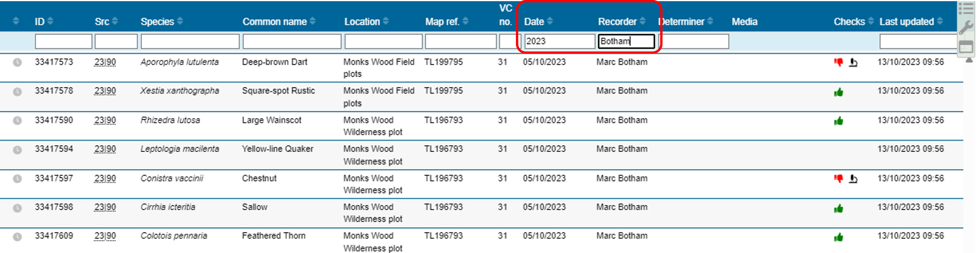Click the ID filter input box

pos(63,41)
